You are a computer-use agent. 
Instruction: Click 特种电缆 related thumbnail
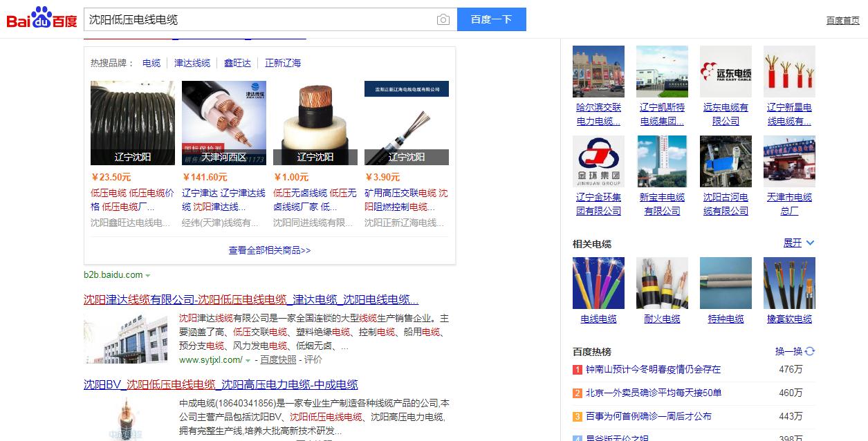tap(726, 283)
